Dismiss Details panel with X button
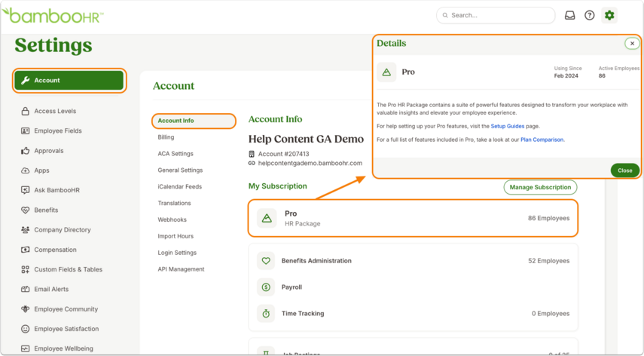Viewport: 644px width, 356px height. (632, 44)
